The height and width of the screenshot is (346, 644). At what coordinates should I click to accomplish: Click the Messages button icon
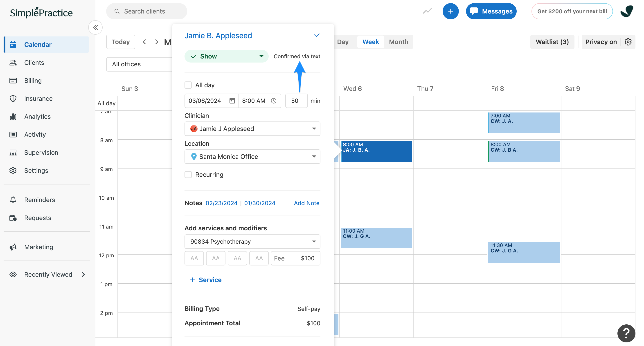(x=475, y=11)
